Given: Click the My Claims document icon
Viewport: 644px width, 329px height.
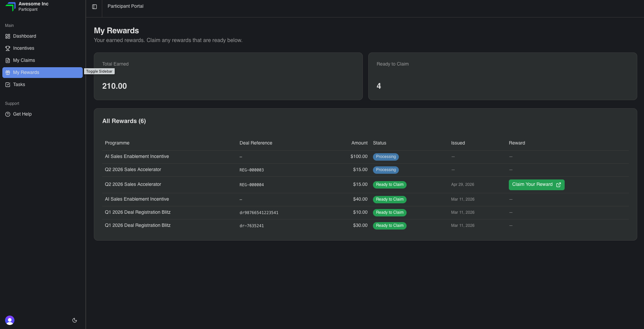Looking at the screenshot, I should tap(8, 60).
